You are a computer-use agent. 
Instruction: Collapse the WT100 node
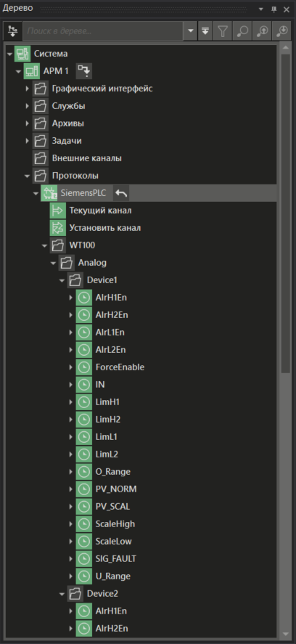(44, 245)
